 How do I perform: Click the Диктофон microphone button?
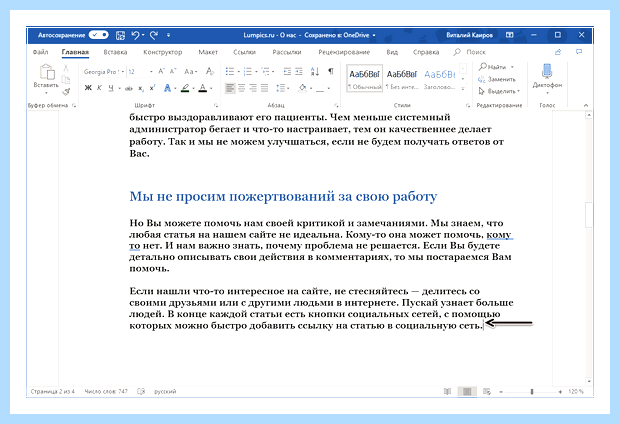click(x=547, y=78)
